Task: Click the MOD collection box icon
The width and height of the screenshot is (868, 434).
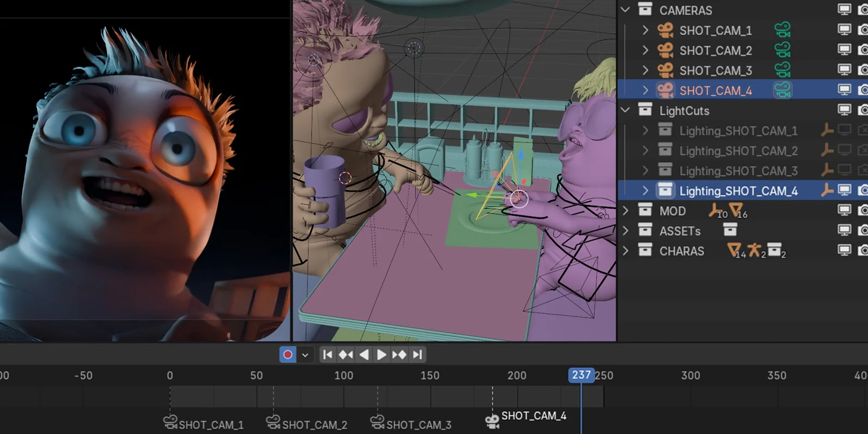Action: 644,210
